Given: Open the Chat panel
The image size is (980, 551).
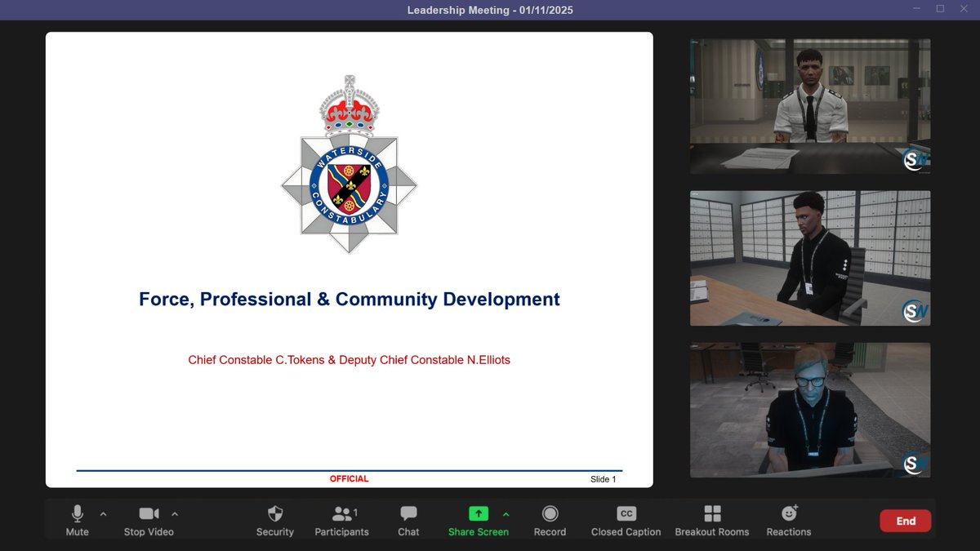Looking at the screenshot, I should pyautogui.click(x=408, y=520).
